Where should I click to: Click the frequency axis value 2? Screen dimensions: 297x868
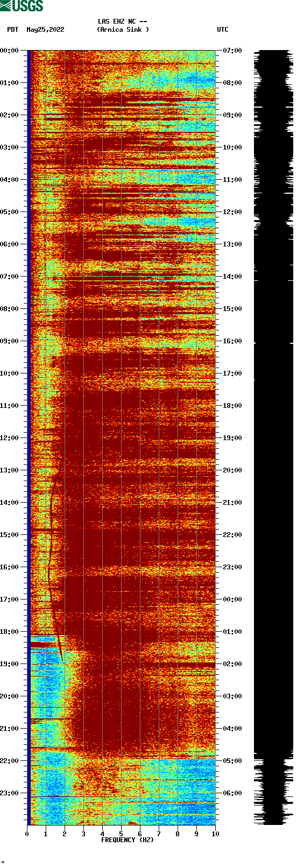65,834
